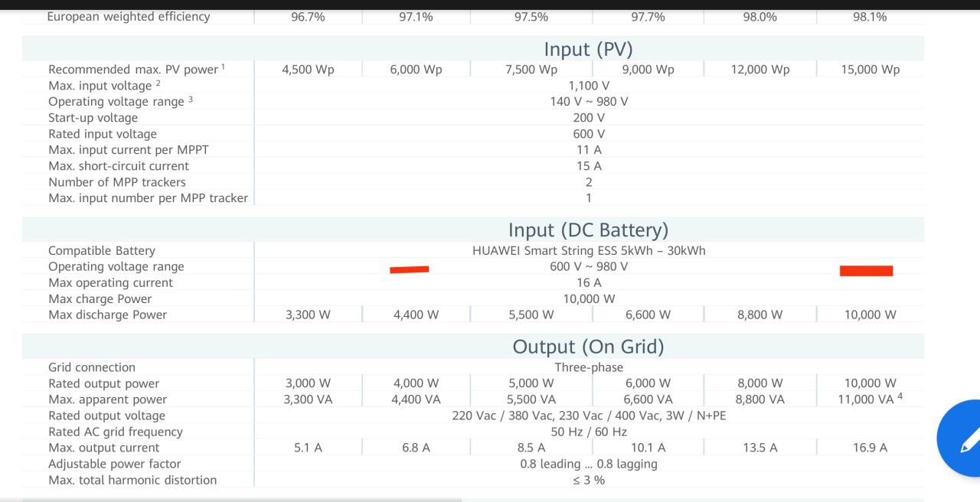Click the 5,500 W discharge cell
The image size is (980, 502).
click(531, 315)
